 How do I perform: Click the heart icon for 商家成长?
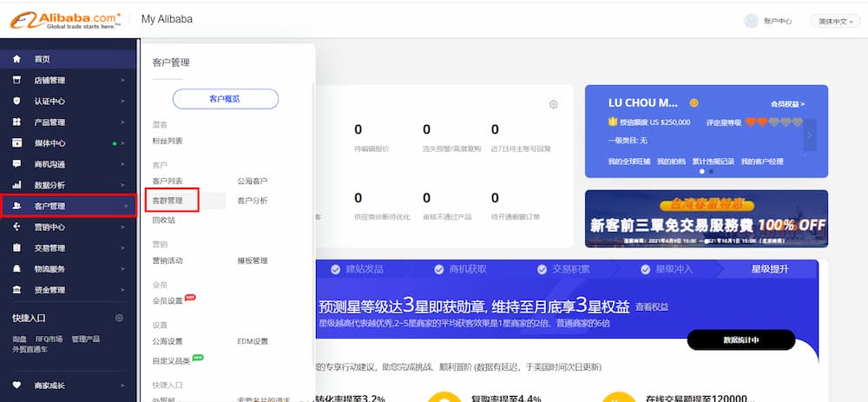pos(16,385)
